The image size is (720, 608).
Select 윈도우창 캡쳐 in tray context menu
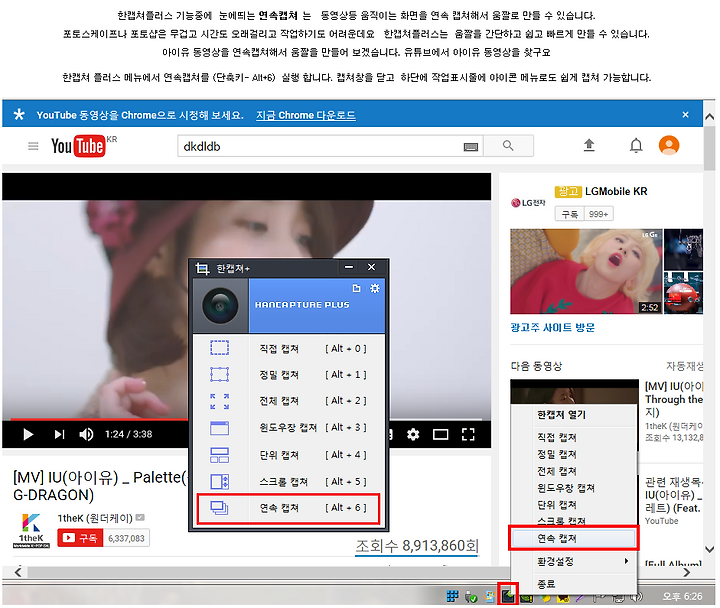tap(566, 488)
